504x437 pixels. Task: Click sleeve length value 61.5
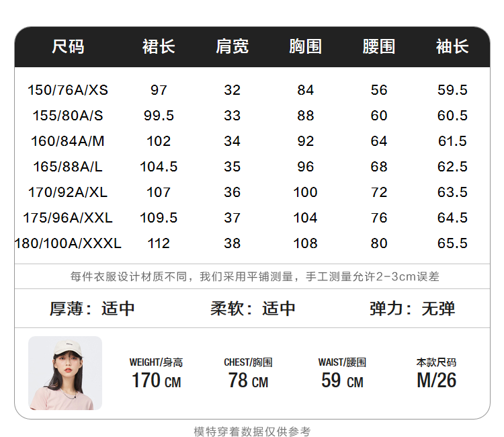[x=452, y=141]
